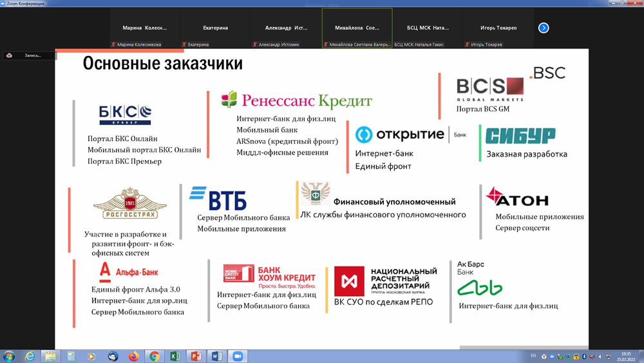Screen dimensions: 644x363
Task: Open the Windows Start menu
Action: [x=10, y=357]
